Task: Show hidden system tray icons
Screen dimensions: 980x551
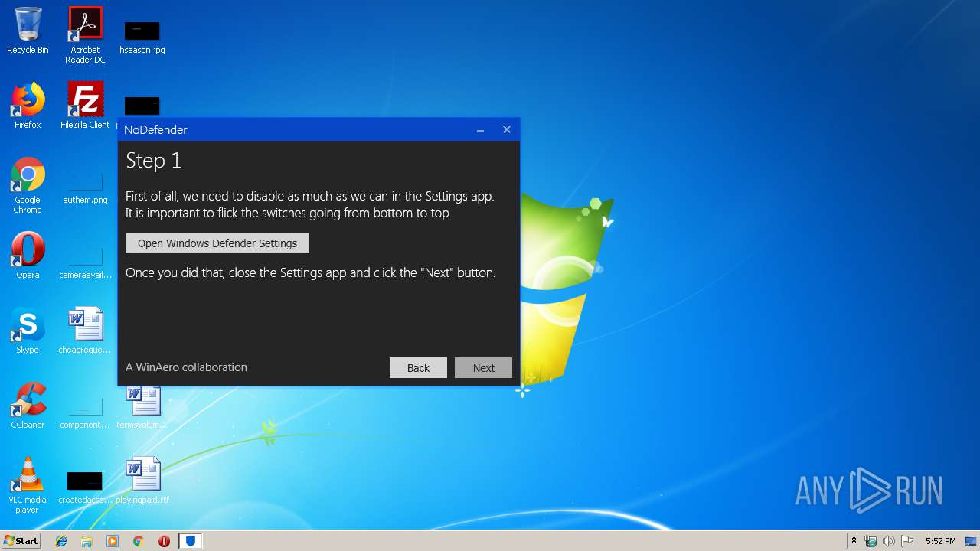Action: [854, 541]
